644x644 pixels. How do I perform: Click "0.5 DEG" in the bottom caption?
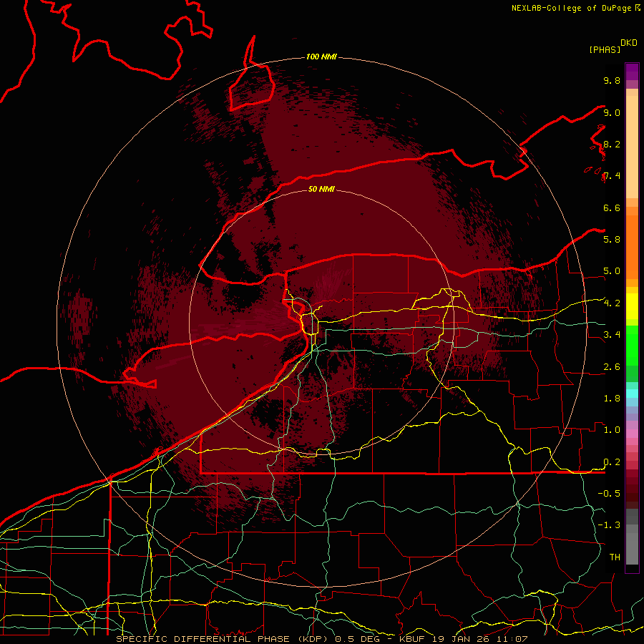pyautogui.click(x=357, y=639)
